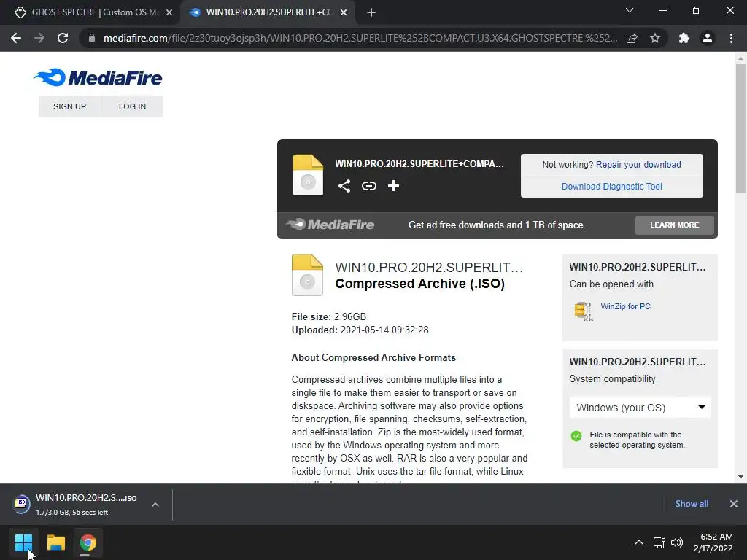This screenshot has height=560, width=747.
Task: Go back to the previous page
Action: [16, 38]
